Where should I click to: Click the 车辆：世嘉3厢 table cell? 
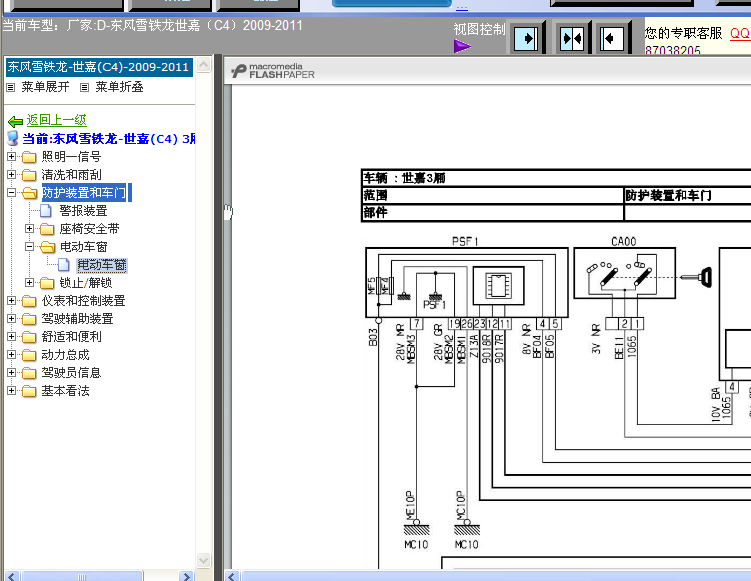click(x=556, y=178)
